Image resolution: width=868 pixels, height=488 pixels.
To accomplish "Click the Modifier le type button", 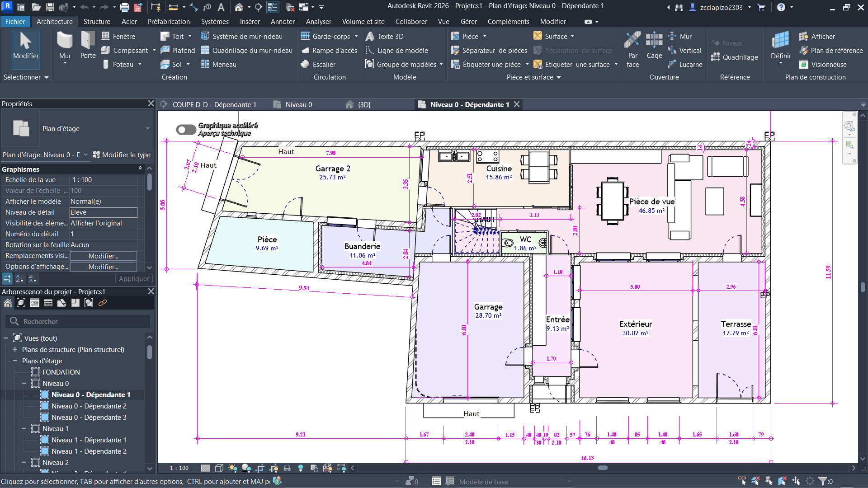I will point(122,155).
